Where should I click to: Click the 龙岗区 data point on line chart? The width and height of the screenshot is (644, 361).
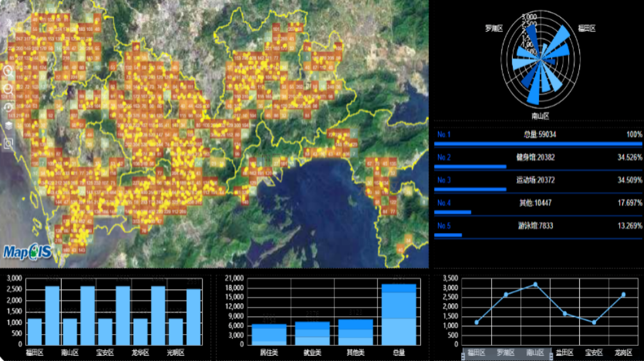tap(624, 295)
